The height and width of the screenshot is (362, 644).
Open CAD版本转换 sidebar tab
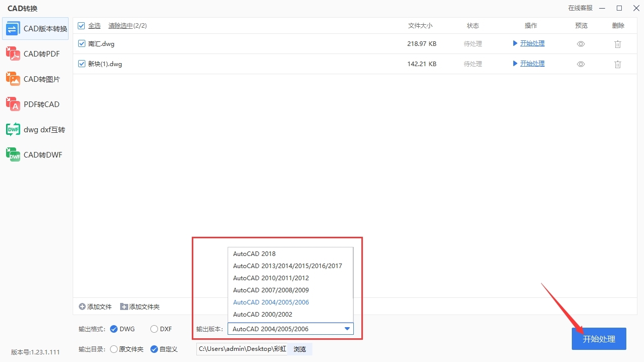[x=35, y=28]
